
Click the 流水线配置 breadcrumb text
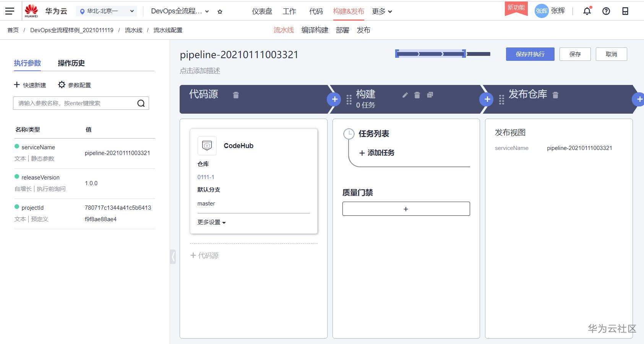pos(168,30)
